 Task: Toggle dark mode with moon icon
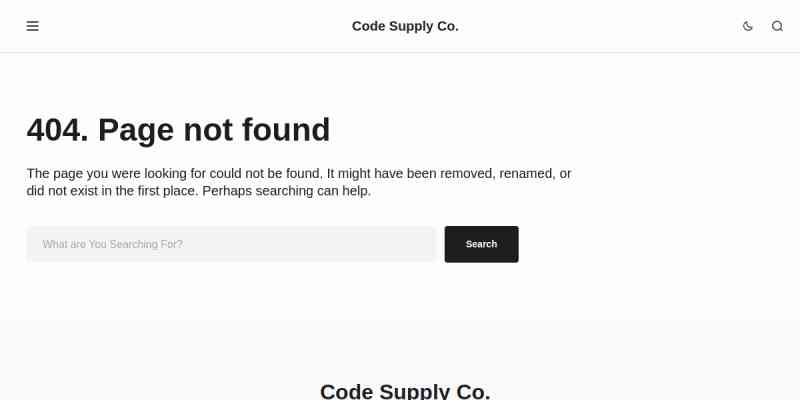point(747,26)
